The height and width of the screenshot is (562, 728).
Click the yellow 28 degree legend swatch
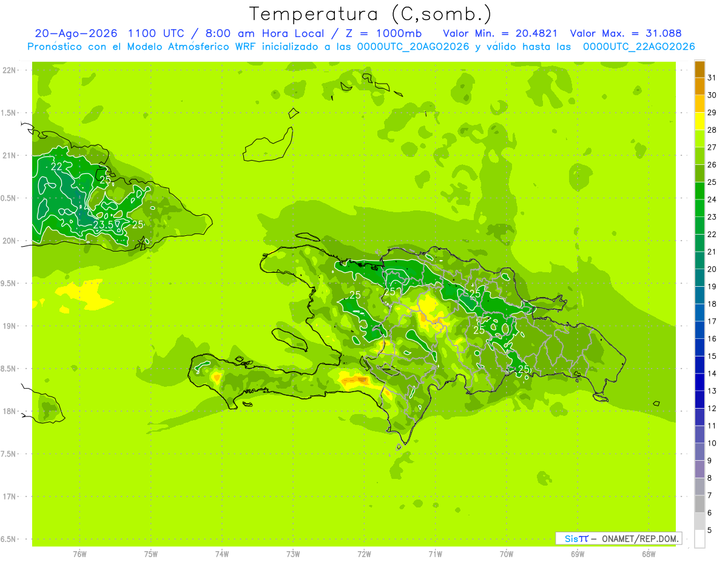[699, 122]
